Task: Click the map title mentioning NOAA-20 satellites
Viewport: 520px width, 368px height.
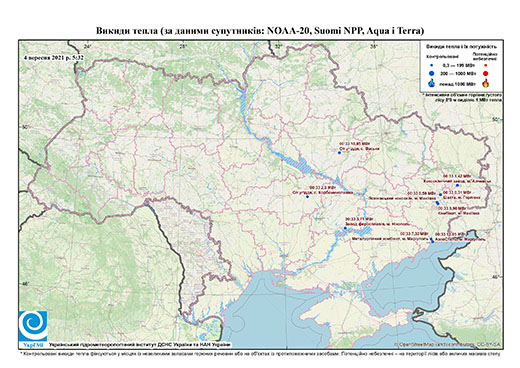Action: (x=260, y=31)
